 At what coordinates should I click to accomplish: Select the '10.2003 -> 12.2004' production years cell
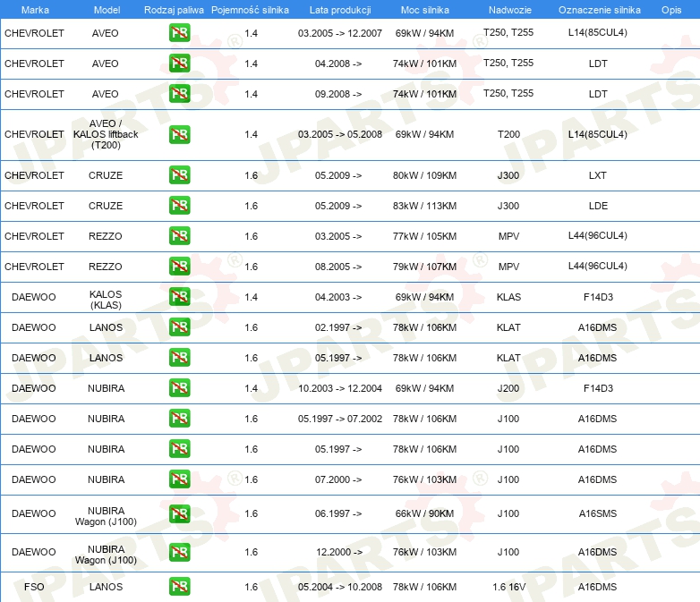click(340, 388)
